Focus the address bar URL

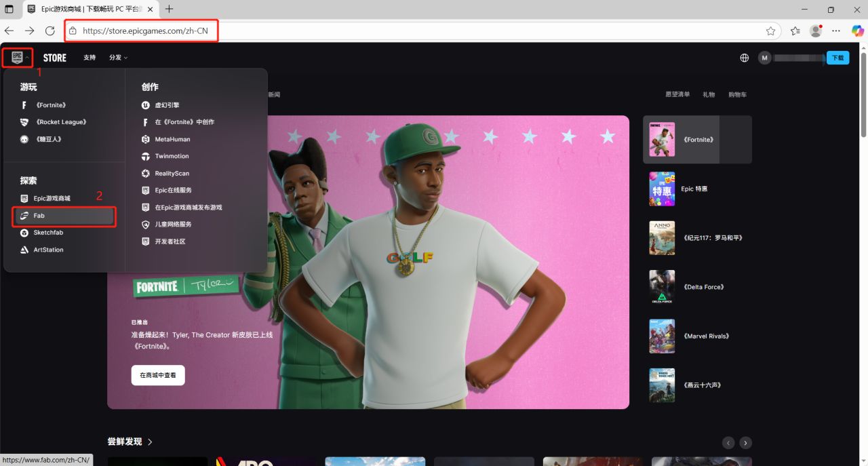click(145, 31)
